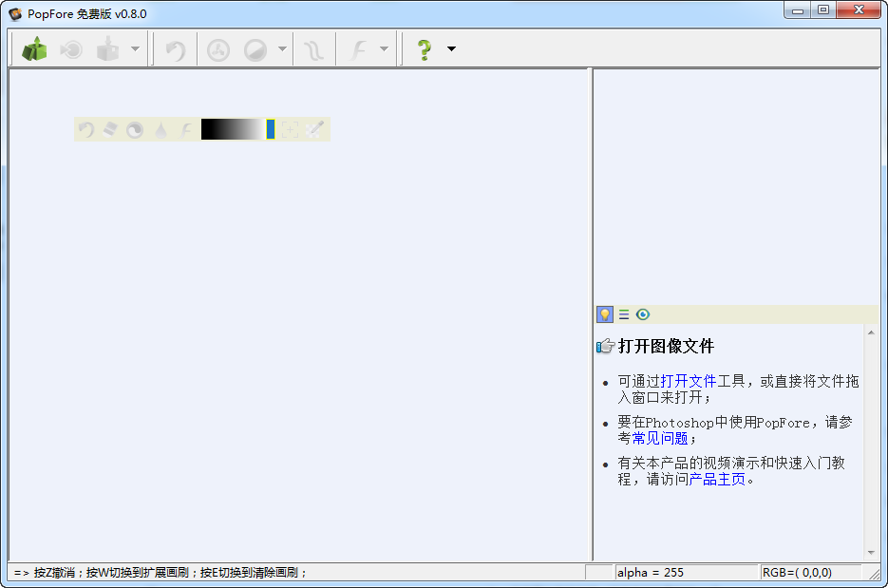The image size is (888, 588).
Task: Expand the save options dropdown arrow
Action: click(x=136, y=48)
